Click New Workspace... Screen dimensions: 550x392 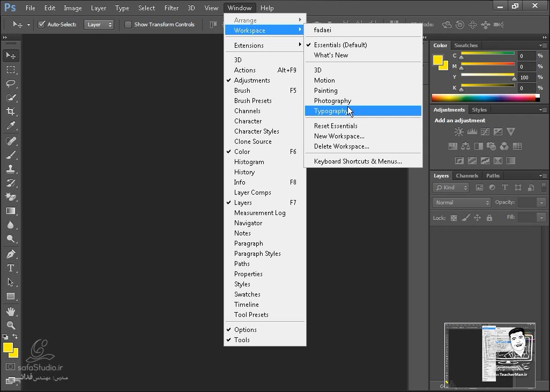(x=363, y=136)
